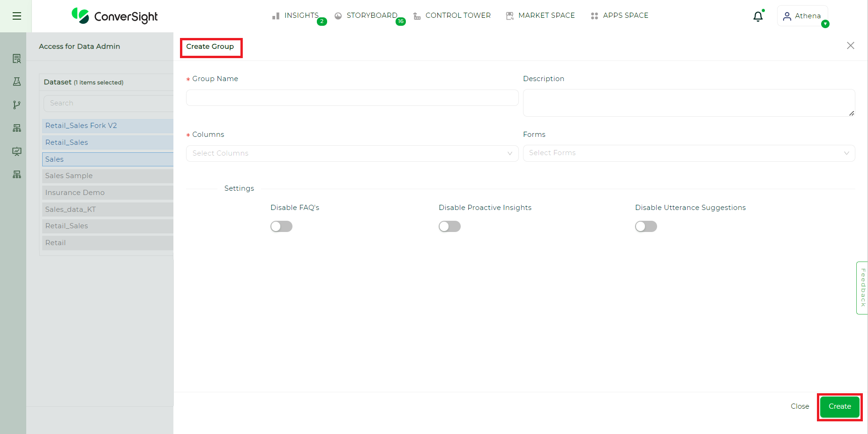The width and height of the screenshot is (868, 434).
Task: Click the bottom org-chart sidebar icon
Action: (16, 174)
